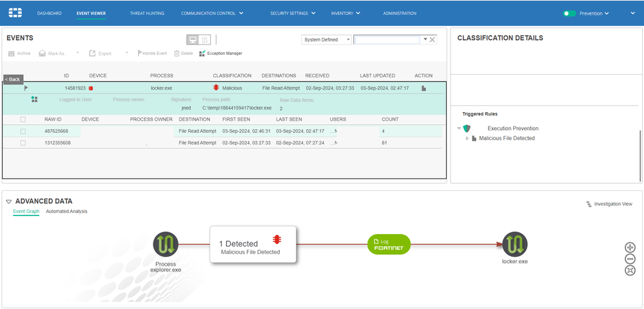The height and width of the screenshot is (309, 644).
Task: Check raw event 1312355608 checkbox
Action: point(23,143)
